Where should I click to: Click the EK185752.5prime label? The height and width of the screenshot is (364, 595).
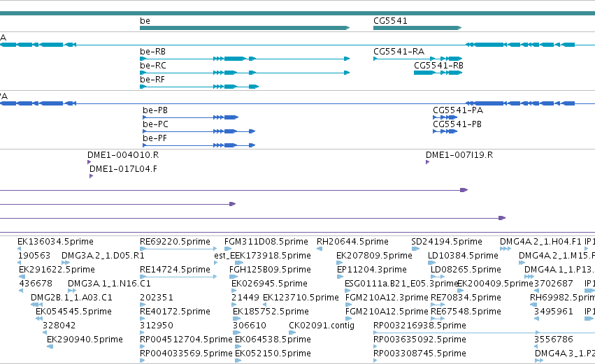coord(271,312)
